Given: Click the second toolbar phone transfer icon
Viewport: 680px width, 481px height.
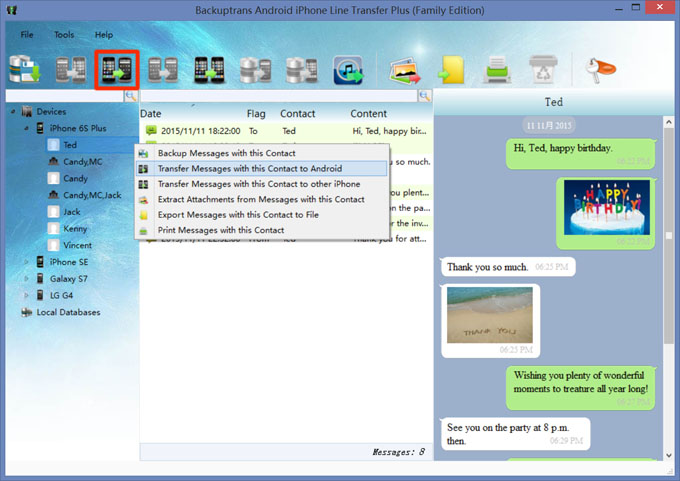Looking at the screenshot, I should point(71,69).
